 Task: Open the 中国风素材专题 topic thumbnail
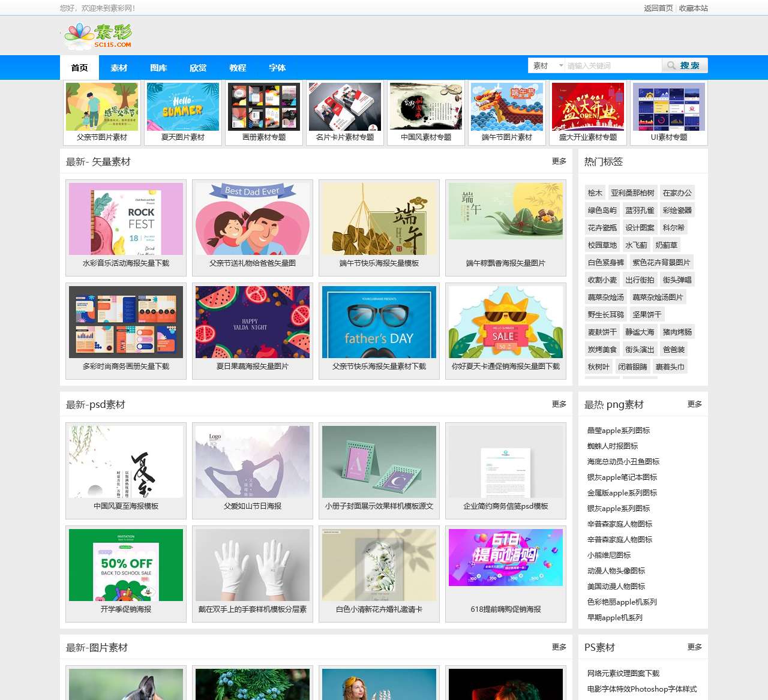tap(426, 107)
